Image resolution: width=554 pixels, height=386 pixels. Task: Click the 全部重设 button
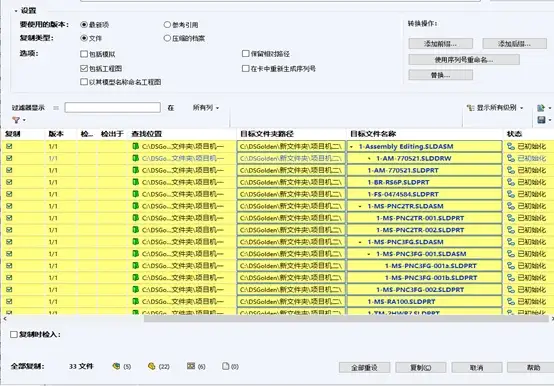point(364,368)
